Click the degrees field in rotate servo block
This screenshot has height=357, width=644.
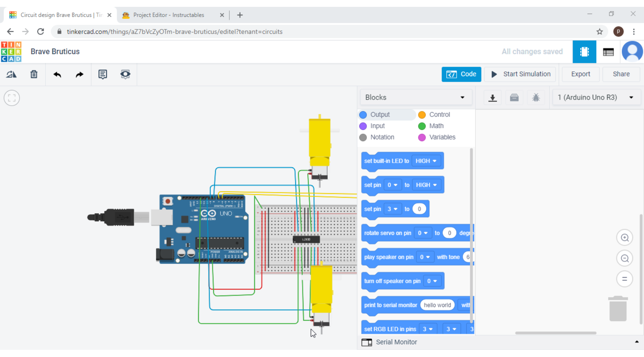(449, 233)
